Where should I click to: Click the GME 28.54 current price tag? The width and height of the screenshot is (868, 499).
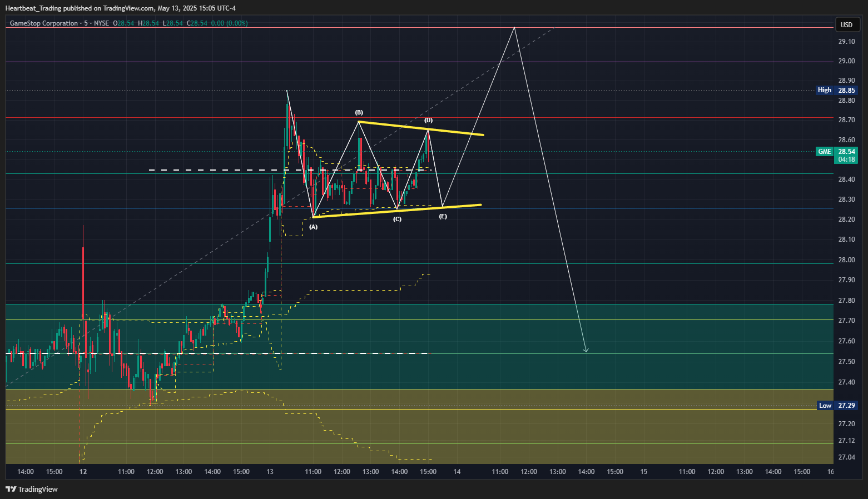[x=837, y=151]
